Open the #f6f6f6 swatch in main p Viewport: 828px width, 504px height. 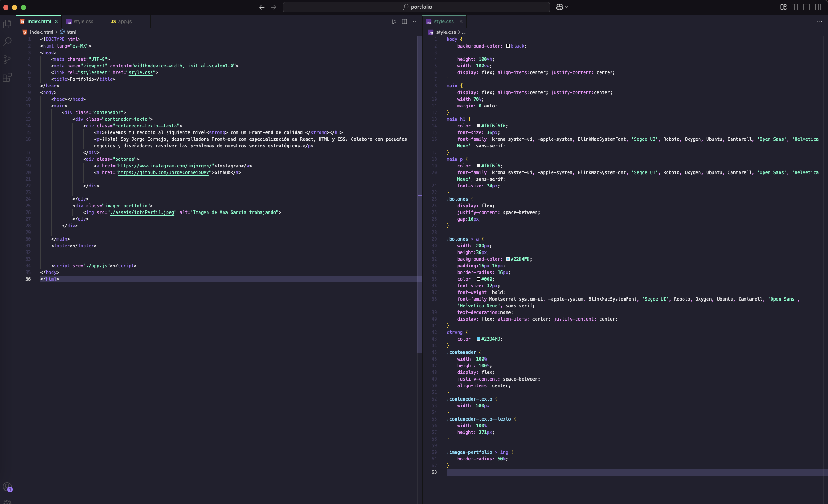[479, 166]
